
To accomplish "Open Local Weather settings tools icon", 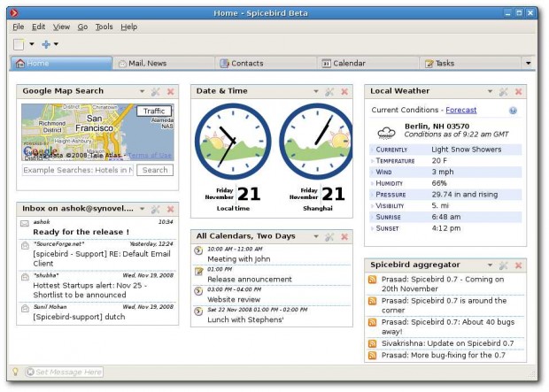I will pyautogui.click(x=504, y=92).
